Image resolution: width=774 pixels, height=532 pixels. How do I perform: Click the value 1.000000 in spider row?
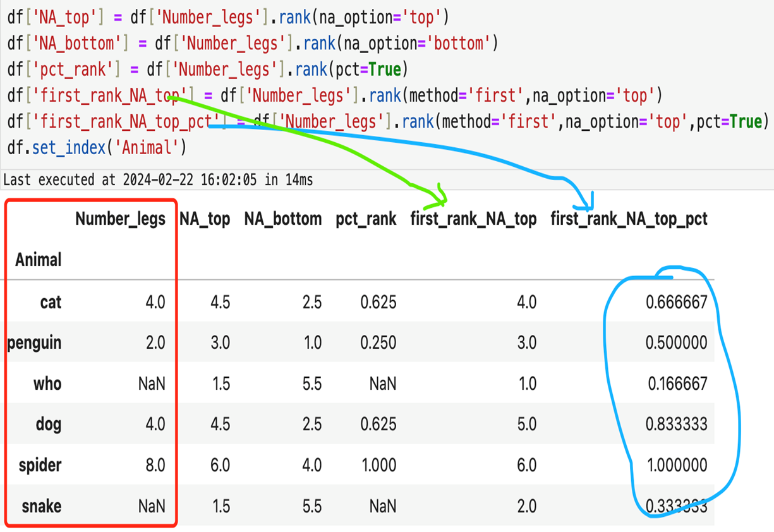tap(677, 465)
